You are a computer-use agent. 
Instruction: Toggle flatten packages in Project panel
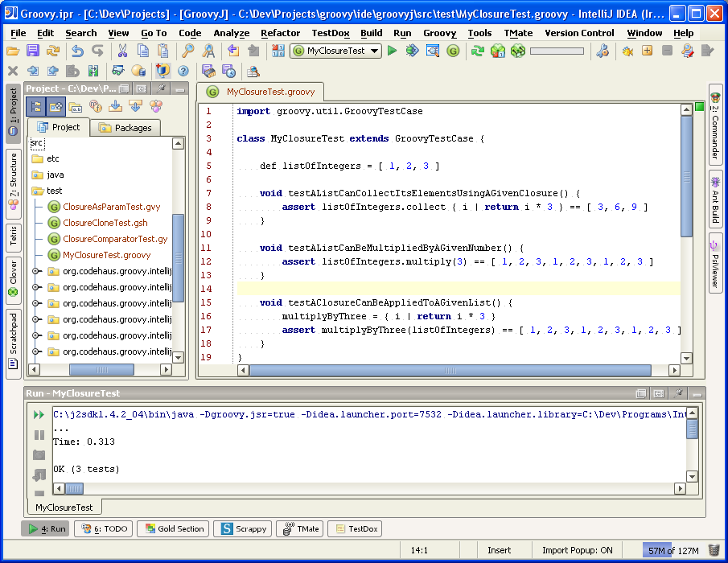tap(36, 107)
